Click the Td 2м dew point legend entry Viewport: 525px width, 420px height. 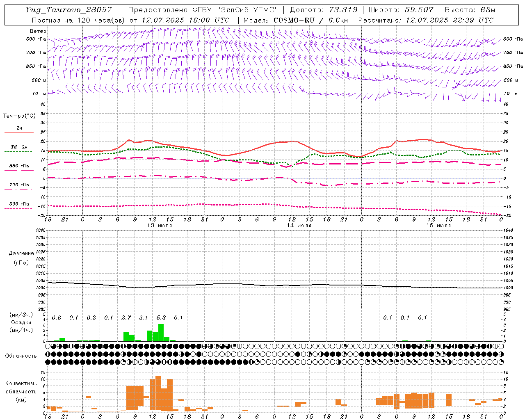tap(19, 147)
